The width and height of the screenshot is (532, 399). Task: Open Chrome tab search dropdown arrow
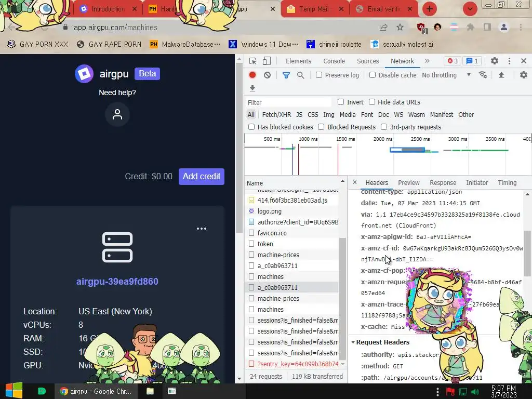[x=470, y=9]
